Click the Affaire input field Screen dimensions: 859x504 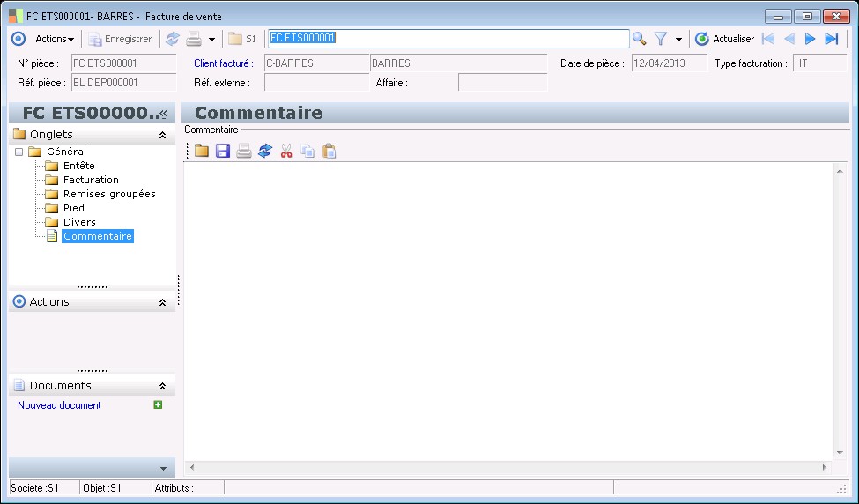click(502, 83)
